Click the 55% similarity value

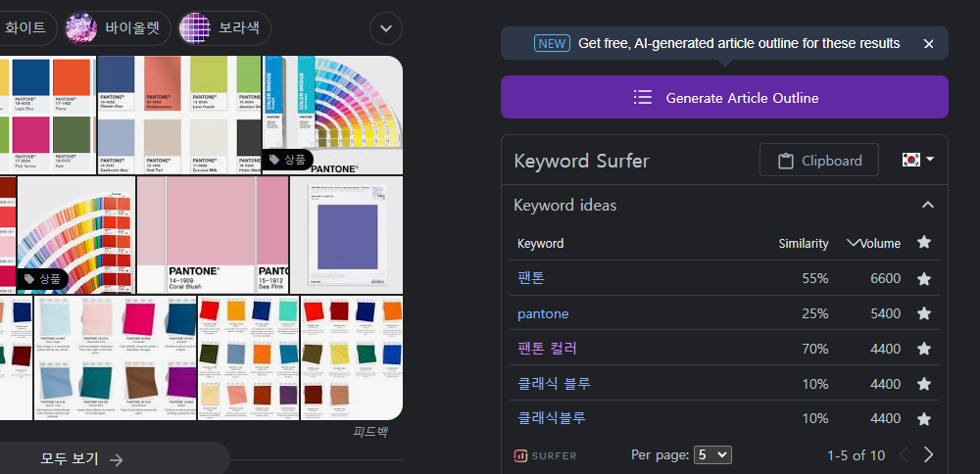pos(815,279)
